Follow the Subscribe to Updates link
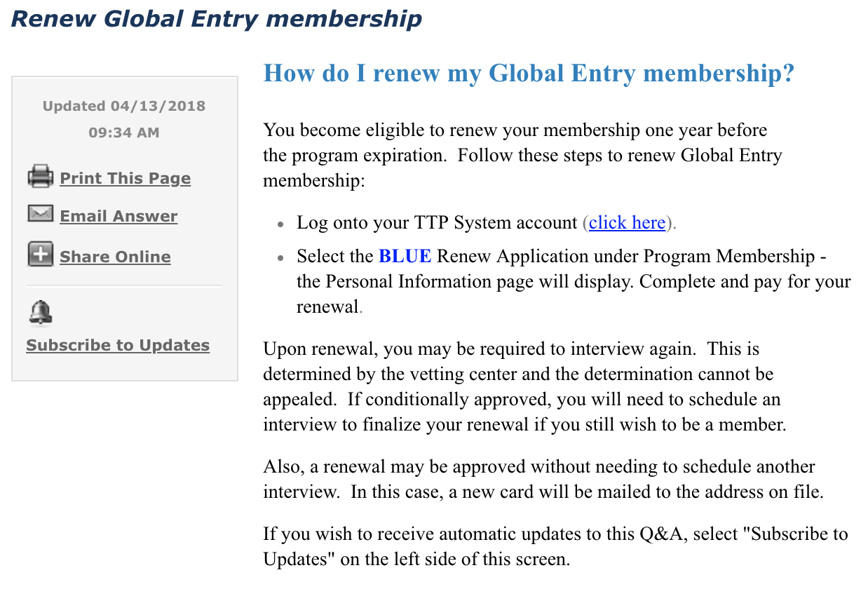The height and width of the screenshot is (589, 868). 118,346
